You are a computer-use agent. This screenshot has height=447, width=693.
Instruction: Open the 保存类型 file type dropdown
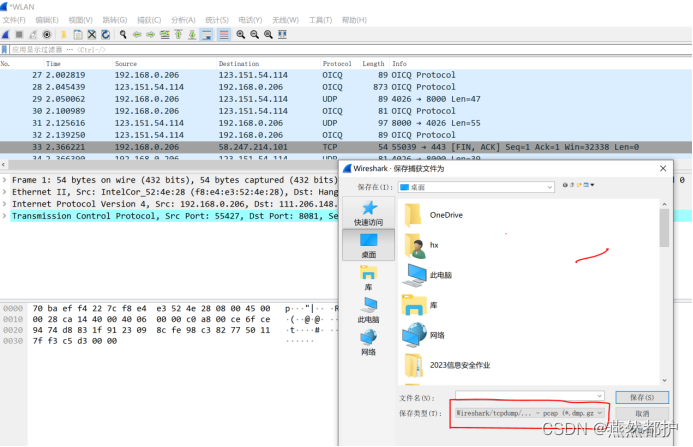(x=530, y=413)
